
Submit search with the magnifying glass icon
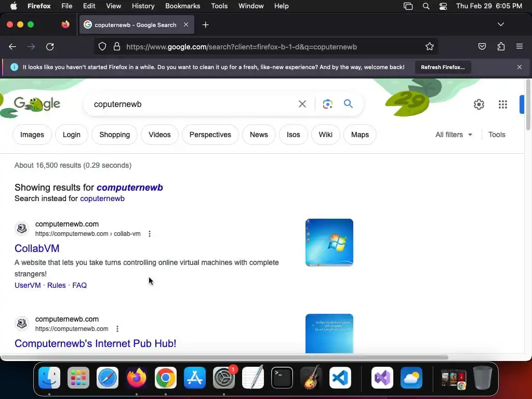coord(348,104)
